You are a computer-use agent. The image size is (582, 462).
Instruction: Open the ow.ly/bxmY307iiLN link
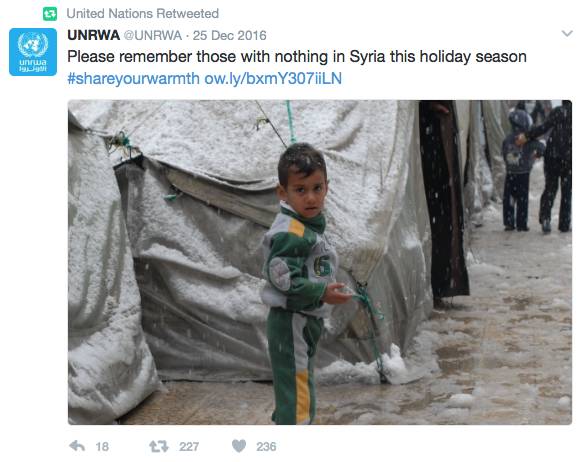pos(273,79)
